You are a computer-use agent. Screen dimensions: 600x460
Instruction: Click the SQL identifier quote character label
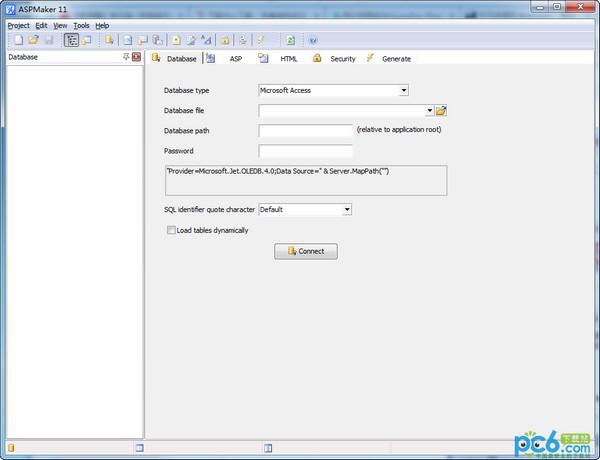[x=209, y=209]
